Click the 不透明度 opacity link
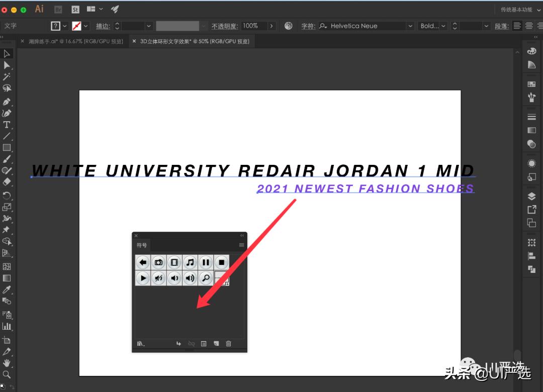 click(225, 26)
